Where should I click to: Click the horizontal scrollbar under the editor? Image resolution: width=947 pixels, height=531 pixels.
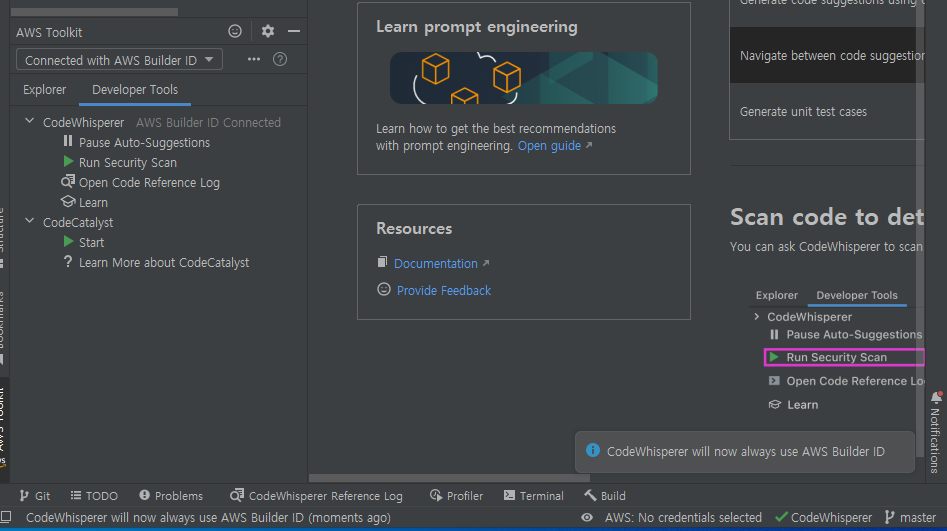tap(449, 478)
